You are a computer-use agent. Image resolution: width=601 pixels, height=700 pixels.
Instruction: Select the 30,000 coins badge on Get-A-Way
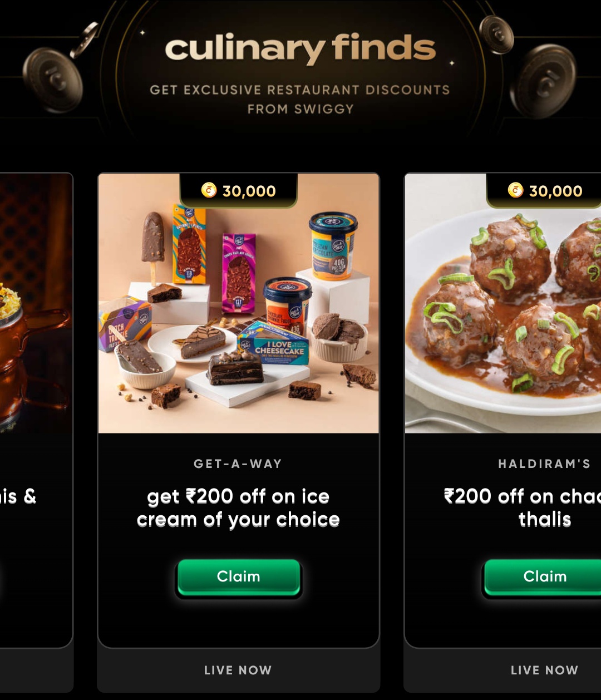(x=239, y=191)
